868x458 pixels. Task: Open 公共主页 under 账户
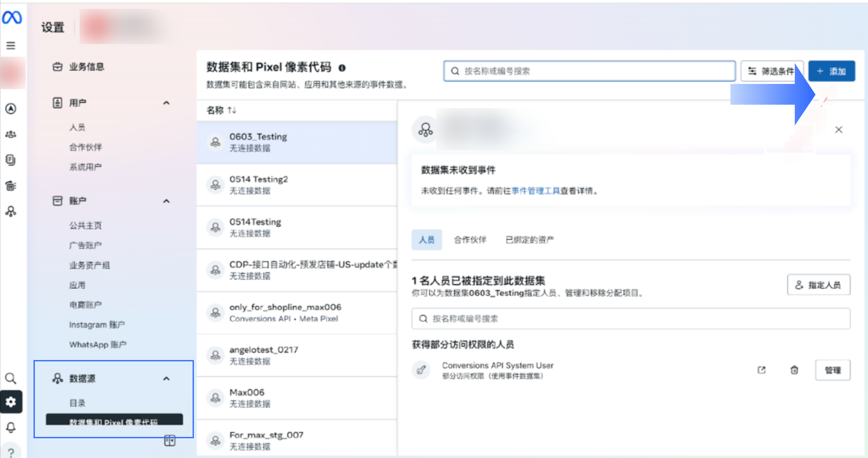(85, 225)
